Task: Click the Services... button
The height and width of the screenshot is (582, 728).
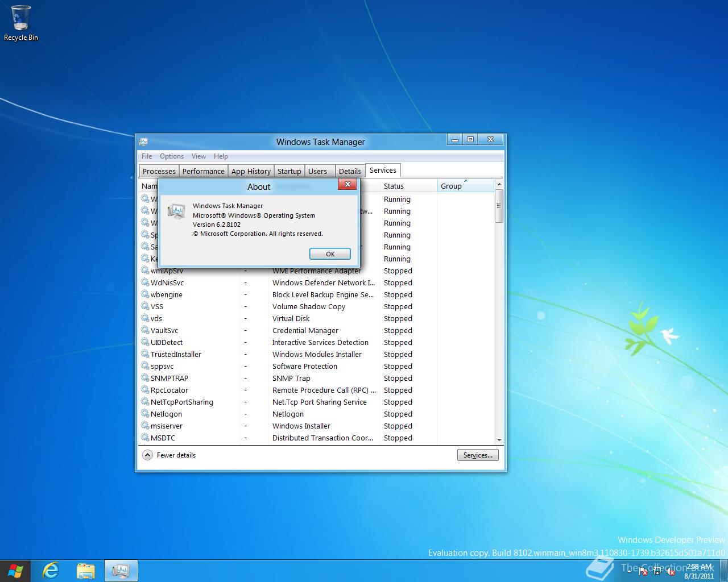Action: 478,455
